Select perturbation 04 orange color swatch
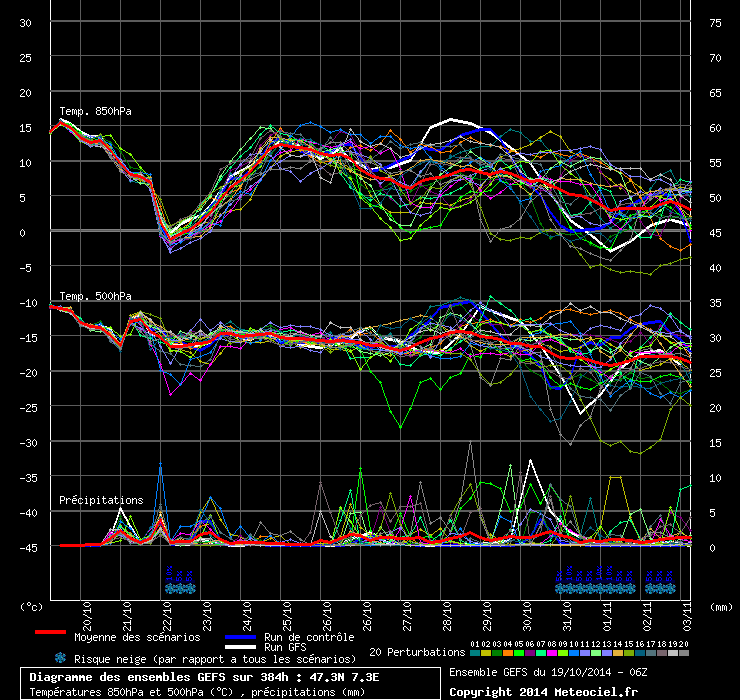 [x=508, y=653]
